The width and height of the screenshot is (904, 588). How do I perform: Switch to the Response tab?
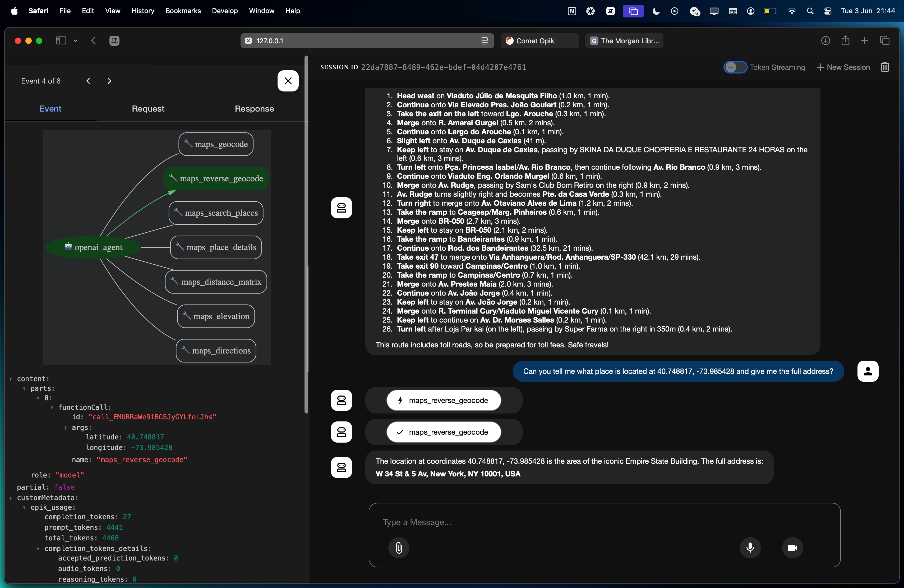254,109
